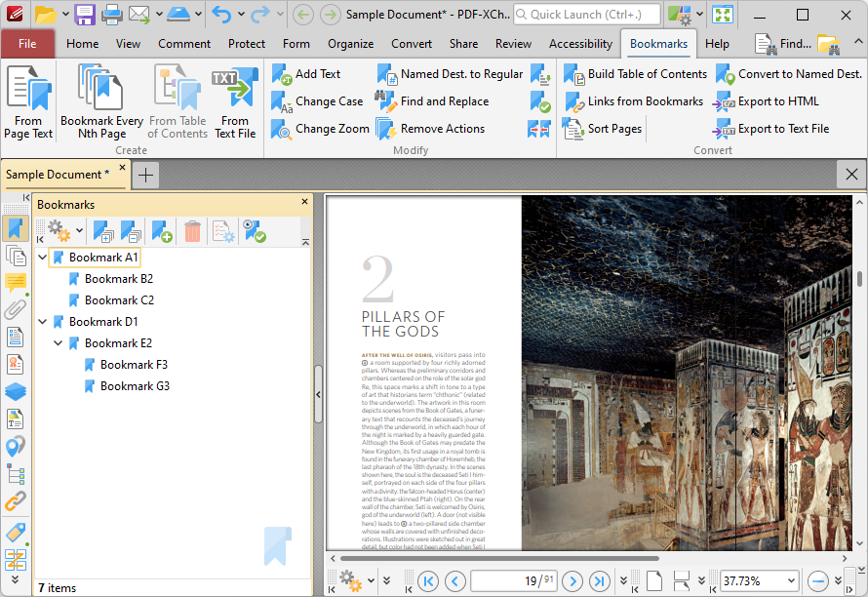
Task: Click Remove Actions icon
Action: (x=386, y=129)
